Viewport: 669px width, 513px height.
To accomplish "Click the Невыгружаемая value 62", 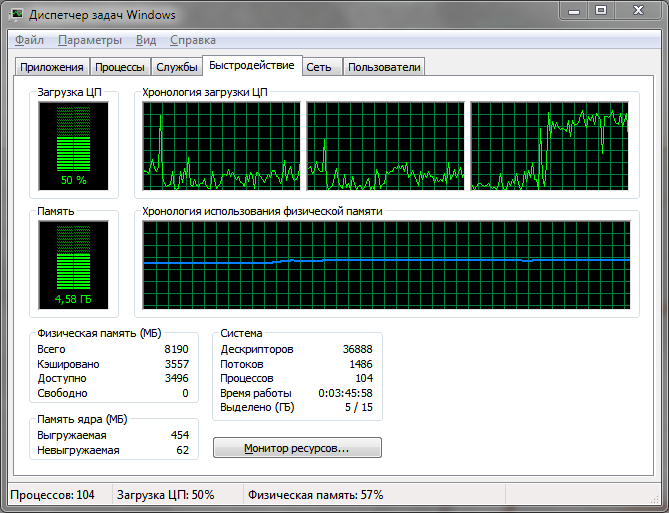I will [x=183, y=450].
